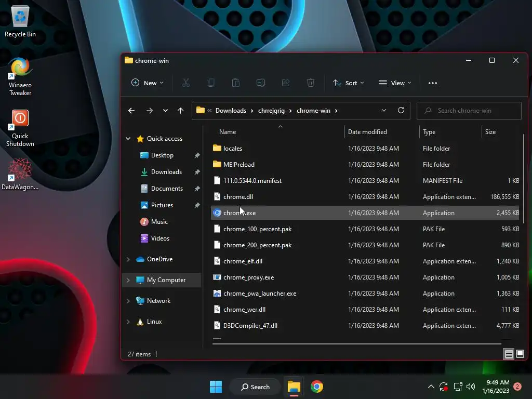Expand the My Computer tree node
The width and height of the screenshot is (532, 399).
128,280
